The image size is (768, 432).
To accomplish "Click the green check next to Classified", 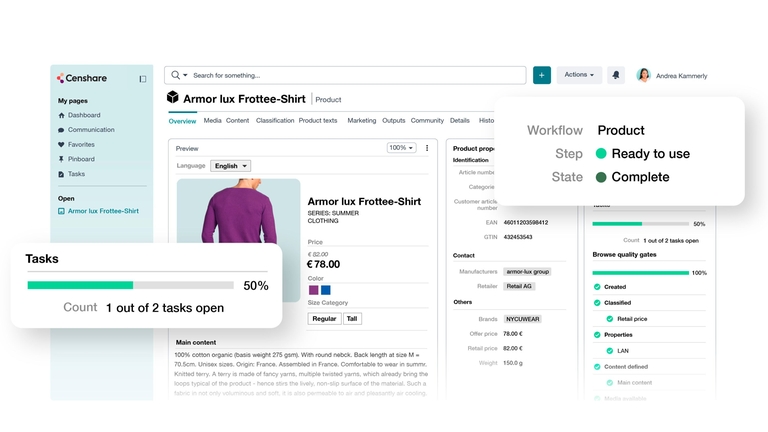I will coord(597,303).
